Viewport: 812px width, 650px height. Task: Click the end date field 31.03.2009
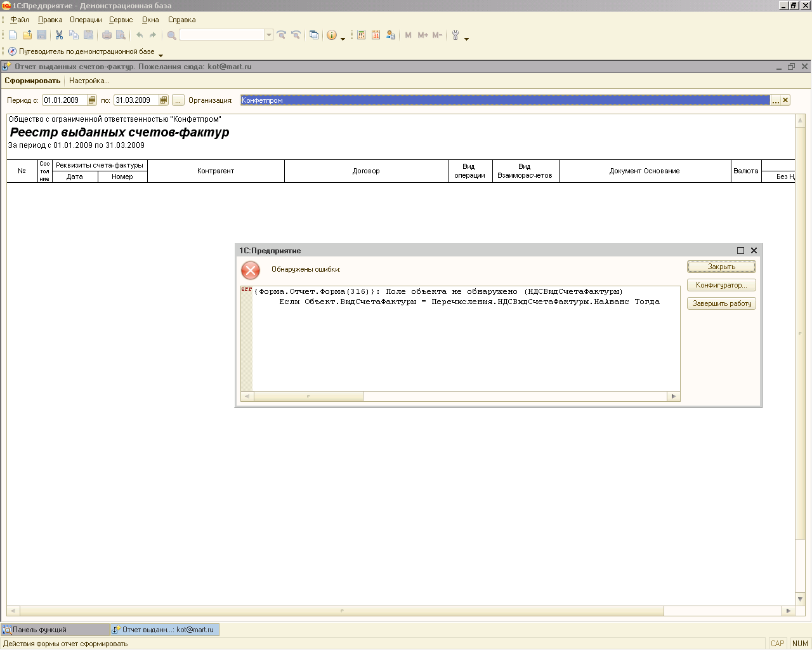[136, 100]
